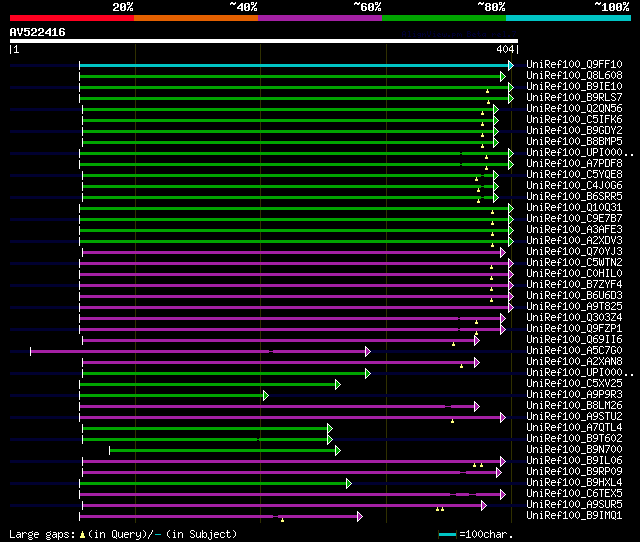Click the UniRef100_C5YQE8 label

point(574,175)
